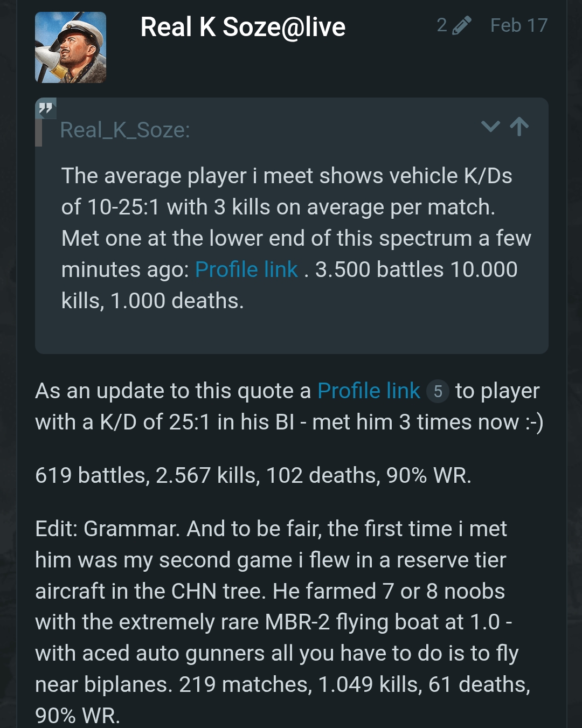Click the edit count number 2
582x728 pixels.
(x=442, y=25)
